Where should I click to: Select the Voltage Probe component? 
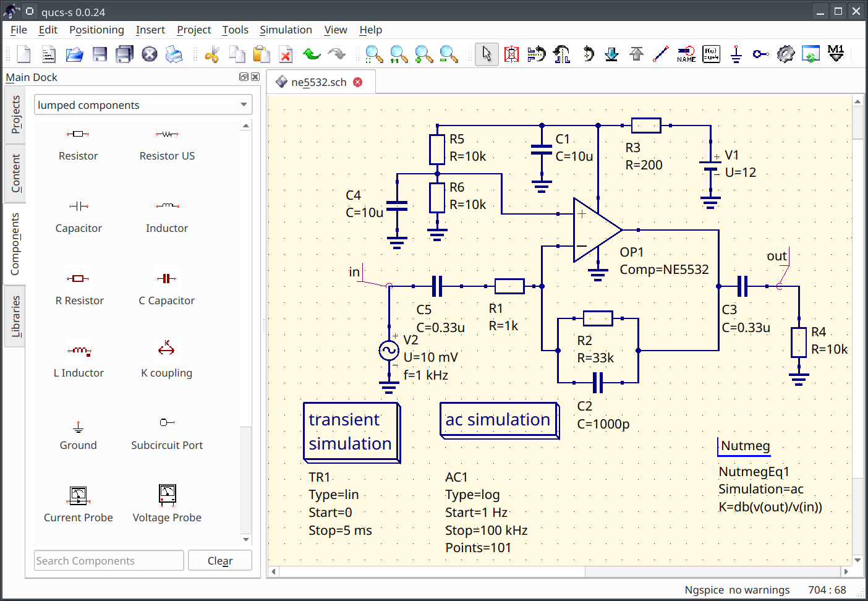(x=167, y=505)
